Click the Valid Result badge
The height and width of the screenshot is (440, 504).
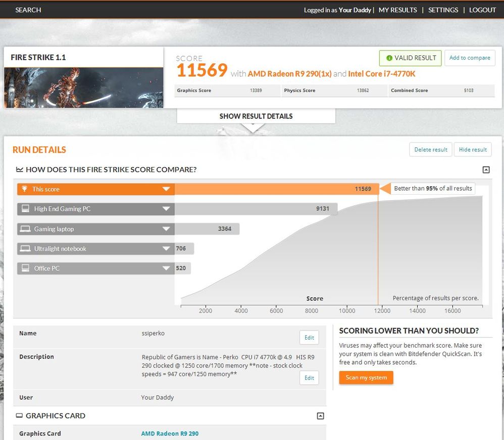[411, 58]
